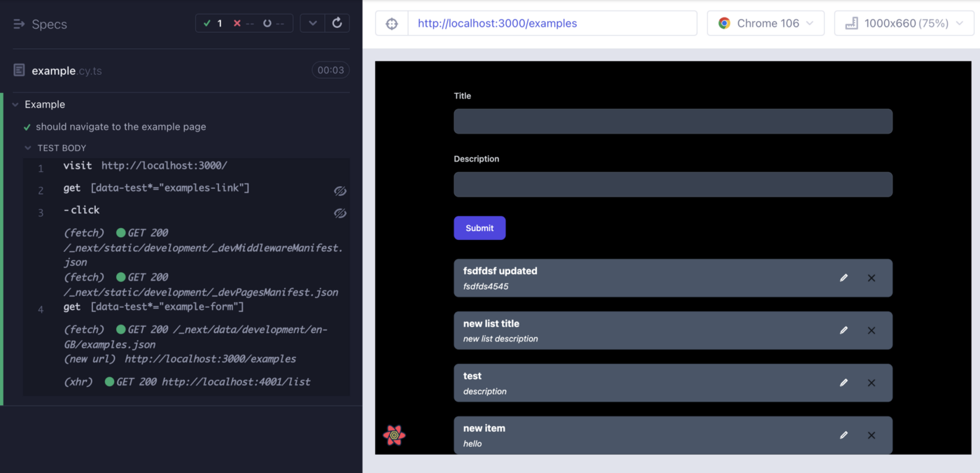Open React Query devtools flower icon
This screenshot has height=473, width=980.
[394, 435]
